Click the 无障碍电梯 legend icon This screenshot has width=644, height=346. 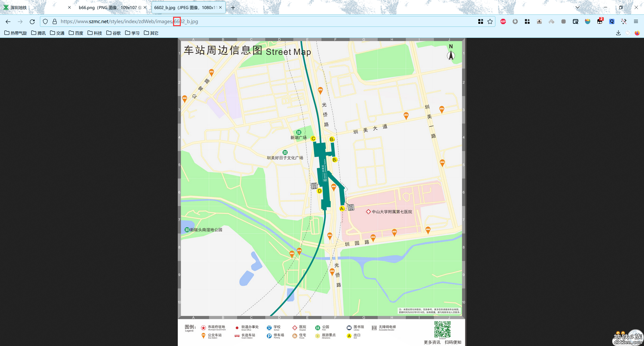(x=374, y=328)
